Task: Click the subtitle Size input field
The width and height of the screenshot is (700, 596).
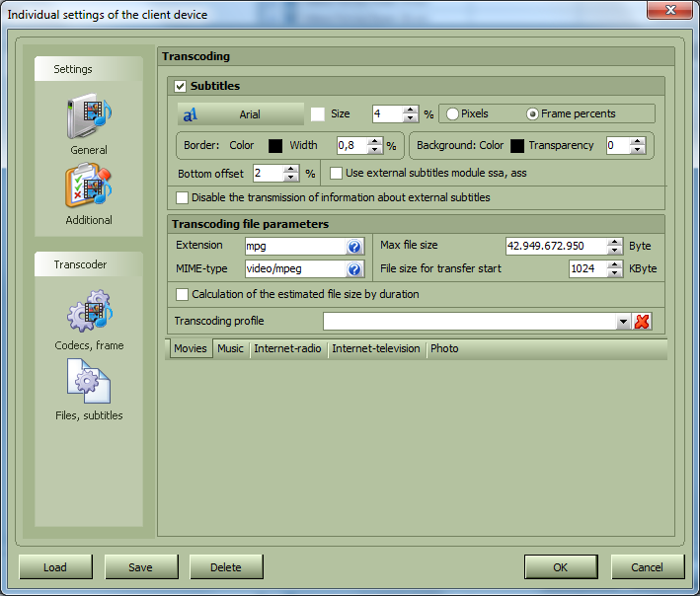Action: pos(387,114)
